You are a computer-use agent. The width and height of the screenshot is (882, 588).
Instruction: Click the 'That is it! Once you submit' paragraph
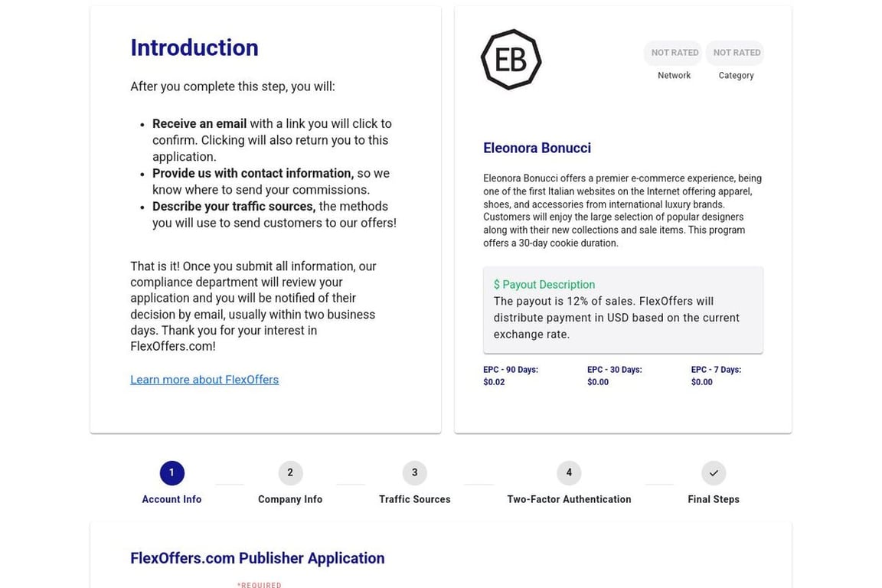(253, 306)
